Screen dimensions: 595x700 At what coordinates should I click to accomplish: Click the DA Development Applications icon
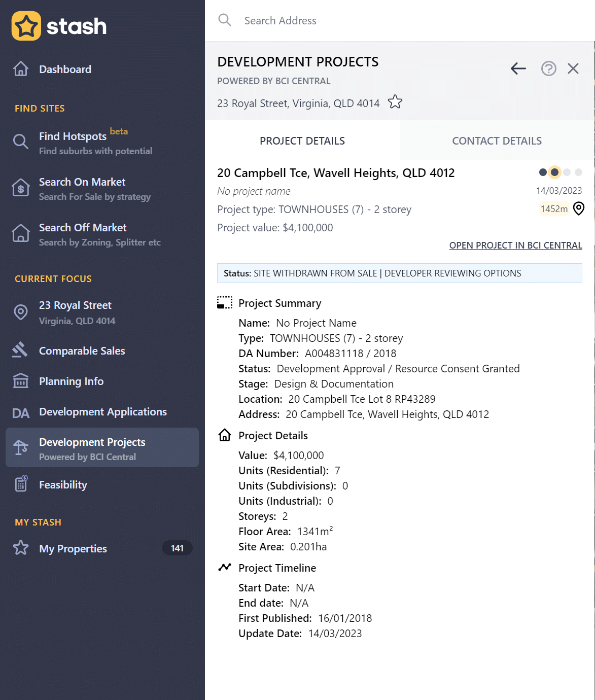(x=21, y=413)
